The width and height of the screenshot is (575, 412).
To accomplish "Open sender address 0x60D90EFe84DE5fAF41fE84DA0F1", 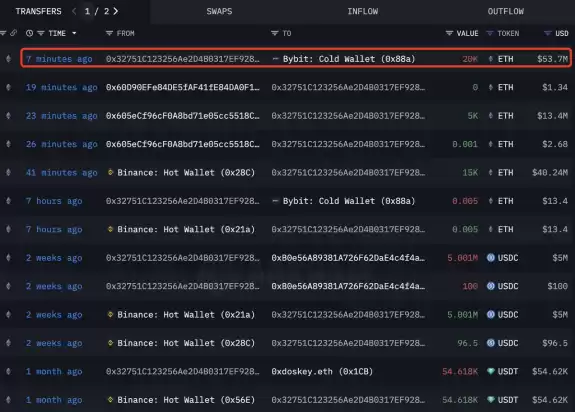I will (183, 88).
